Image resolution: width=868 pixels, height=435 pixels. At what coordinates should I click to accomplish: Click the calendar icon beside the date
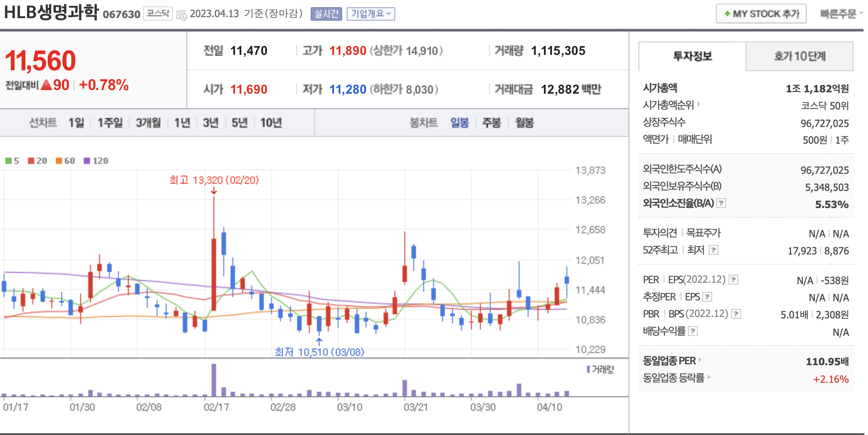[x=181, y=15]
